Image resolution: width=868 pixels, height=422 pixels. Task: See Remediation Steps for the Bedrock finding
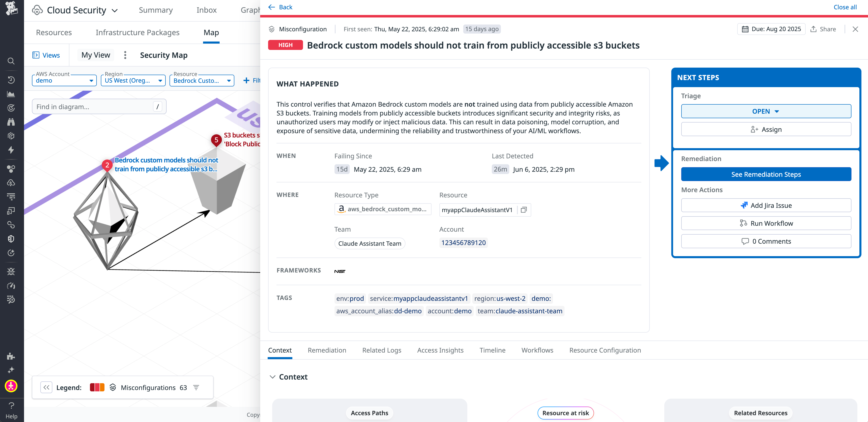click(766, 174)
